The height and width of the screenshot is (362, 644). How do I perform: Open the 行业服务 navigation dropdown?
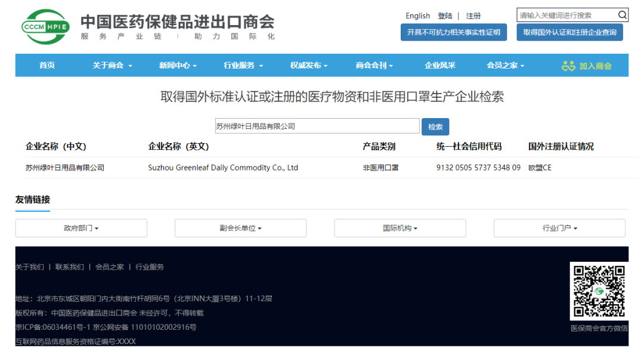click(x=243, y=66)
